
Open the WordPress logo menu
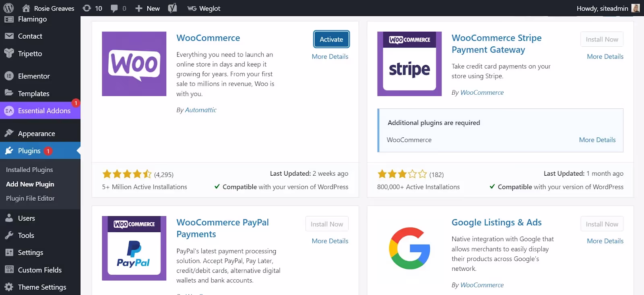8,8
